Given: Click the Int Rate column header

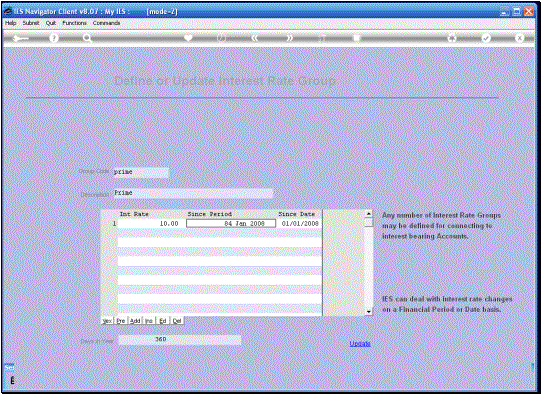Looking at the screenshot, I should [x=134, y=214].
